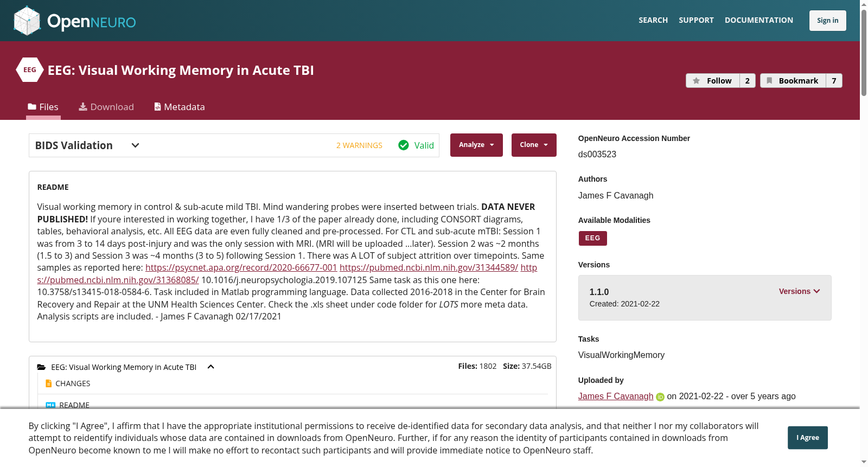This screenshot has height=467, width=868.
Task: Click the I Agree button
Action: 808,438
